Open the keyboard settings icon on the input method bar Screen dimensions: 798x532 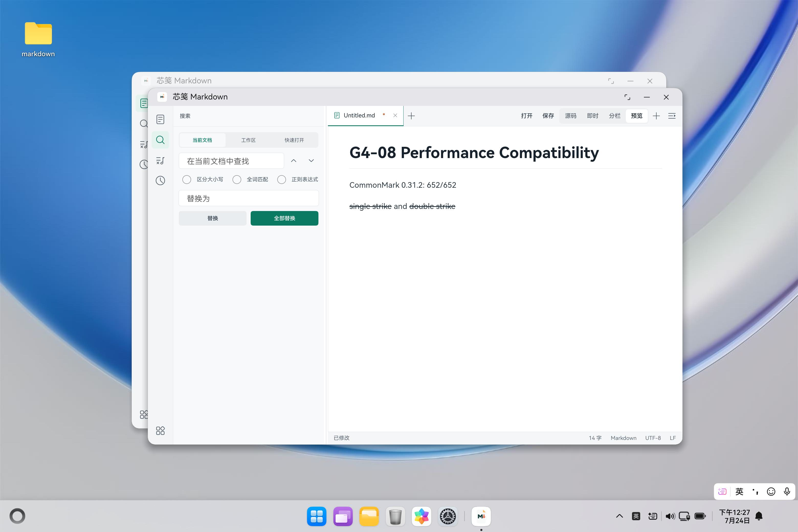click(722, 492)
